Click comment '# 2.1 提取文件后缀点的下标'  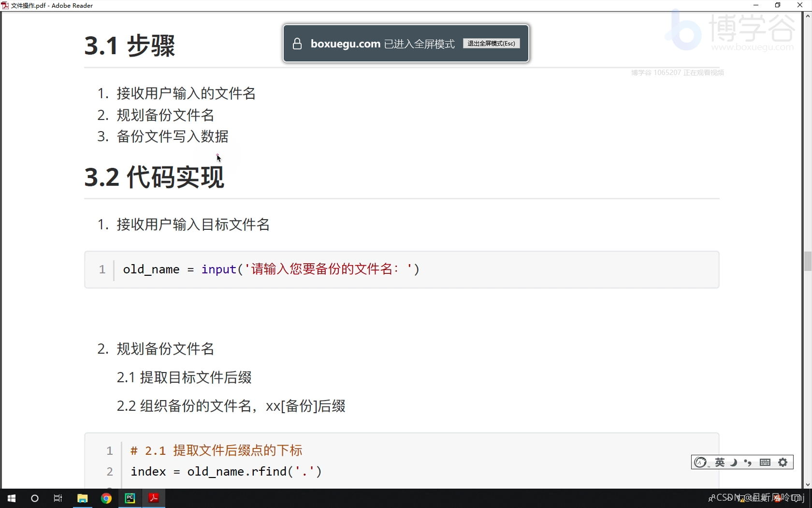(x=217, y=450)
